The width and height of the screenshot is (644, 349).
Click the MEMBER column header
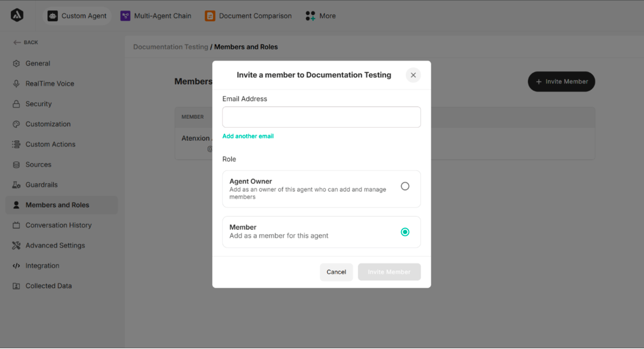(x=192, y=117)
